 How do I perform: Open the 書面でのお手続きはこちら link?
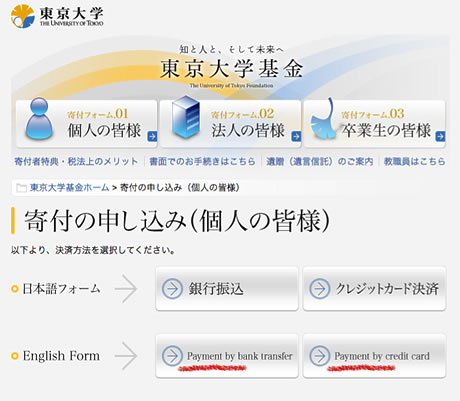(x=202, y=161)
